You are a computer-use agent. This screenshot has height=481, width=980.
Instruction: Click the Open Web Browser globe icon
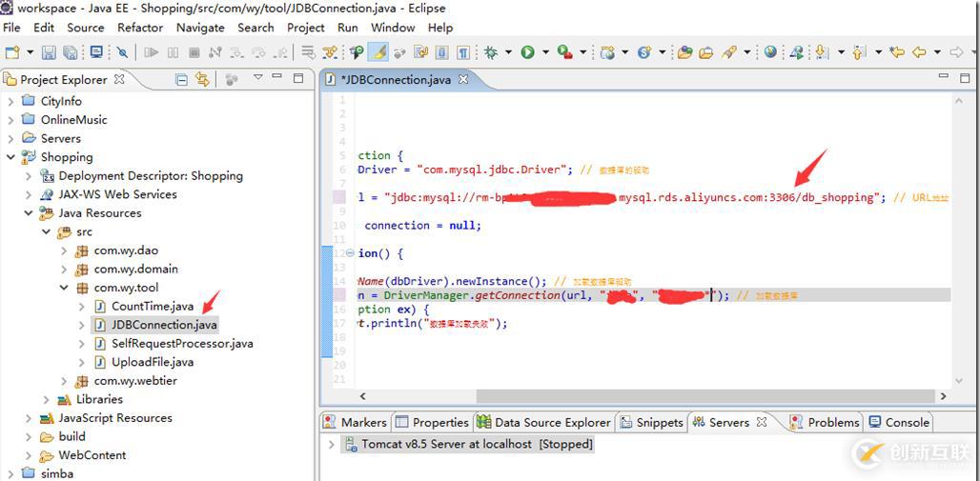click(x=770, y=53)
